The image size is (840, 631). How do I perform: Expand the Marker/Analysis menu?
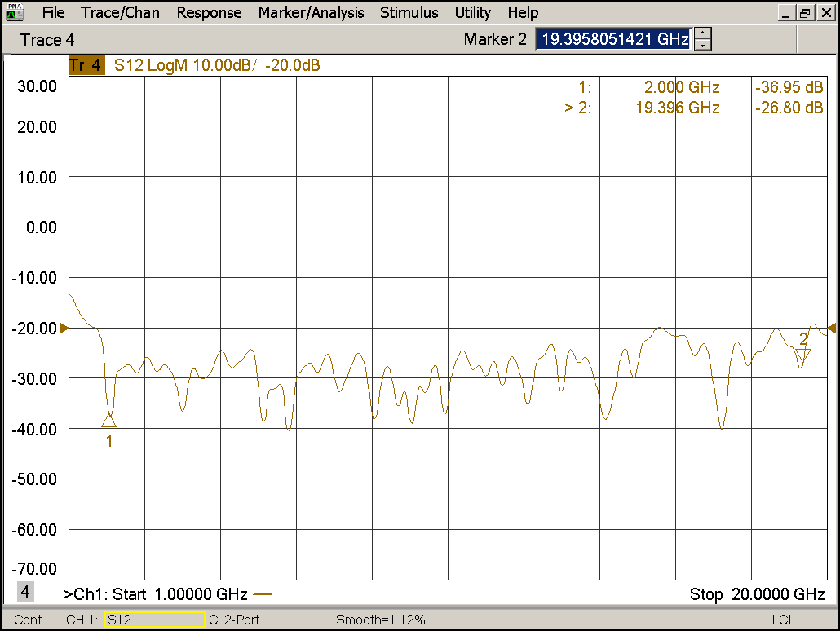[311, 13]
